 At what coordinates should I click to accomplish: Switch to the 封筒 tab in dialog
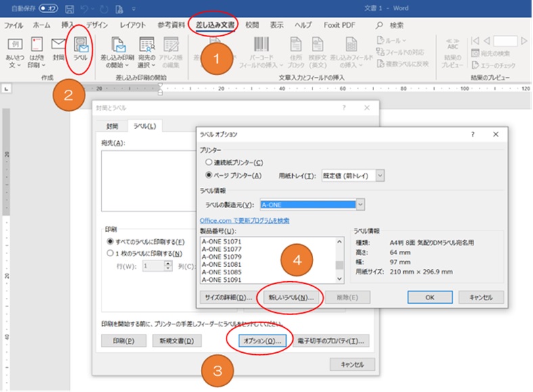point(112,126)
